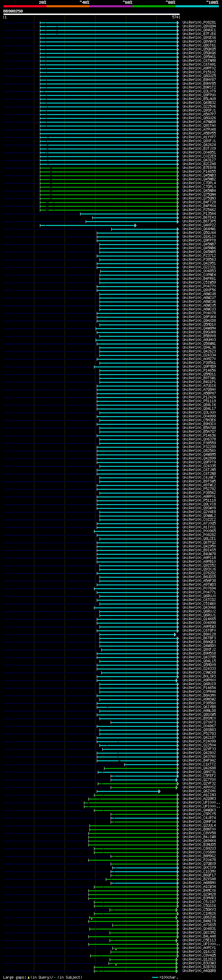
Task: Select the UniRef100_Q42688 label
Action: 199,768
